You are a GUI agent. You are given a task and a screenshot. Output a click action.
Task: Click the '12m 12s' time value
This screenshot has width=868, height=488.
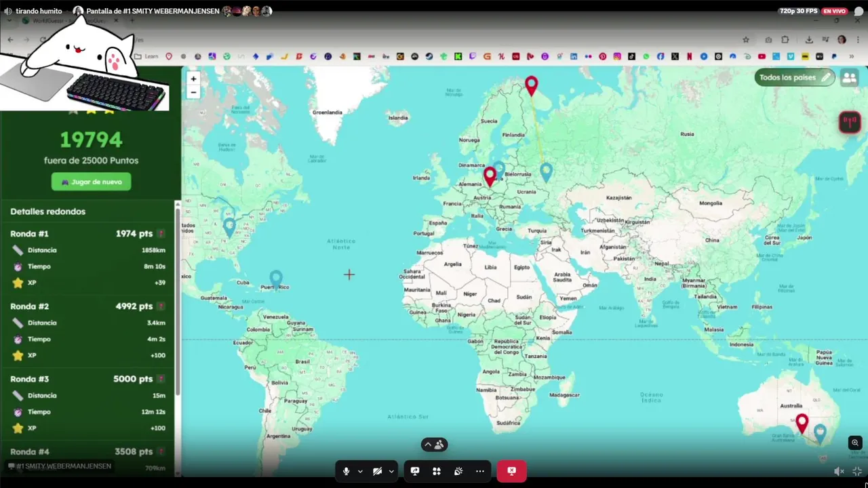153,411
